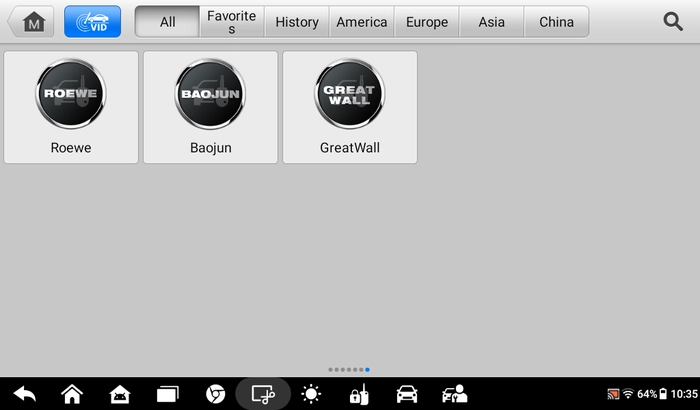Show Europe vehicle brands

pos(427,21)
